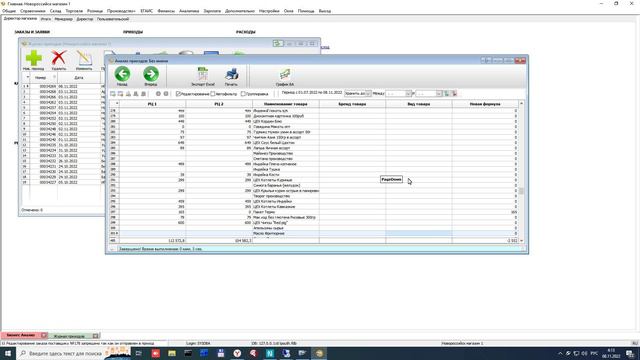Open the Справочники menu
The height and width of the screenshot is (360, 640).
[33, 11]
